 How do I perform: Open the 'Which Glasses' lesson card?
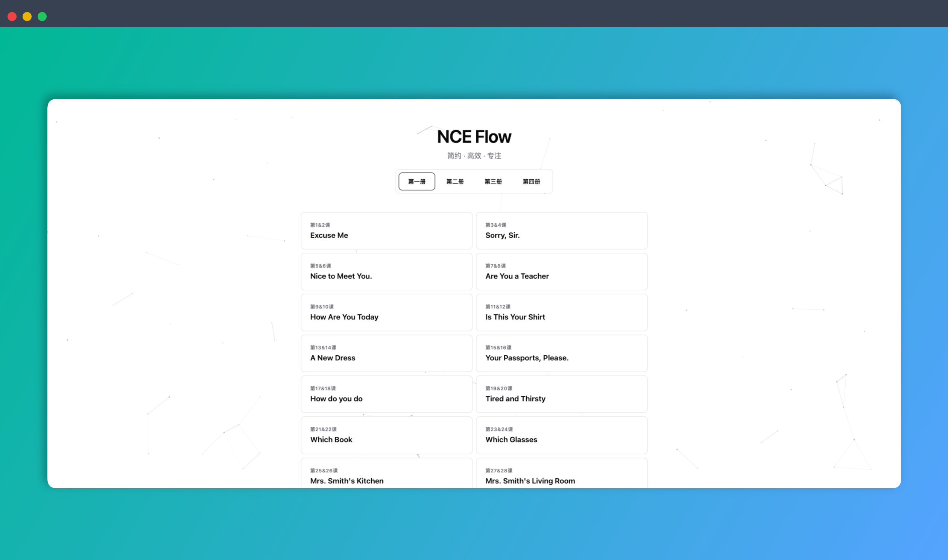point(562,435)
